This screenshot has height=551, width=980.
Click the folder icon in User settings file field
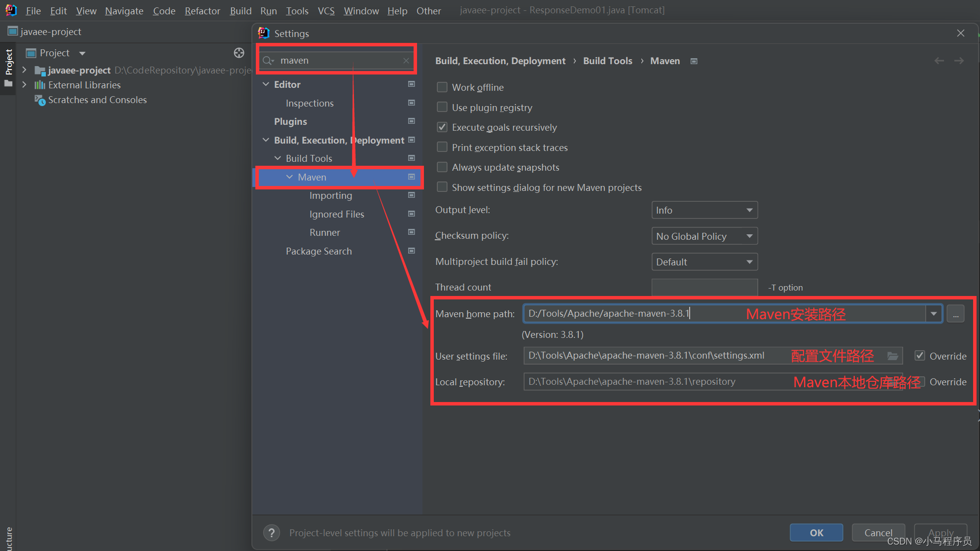coord(893,356)
